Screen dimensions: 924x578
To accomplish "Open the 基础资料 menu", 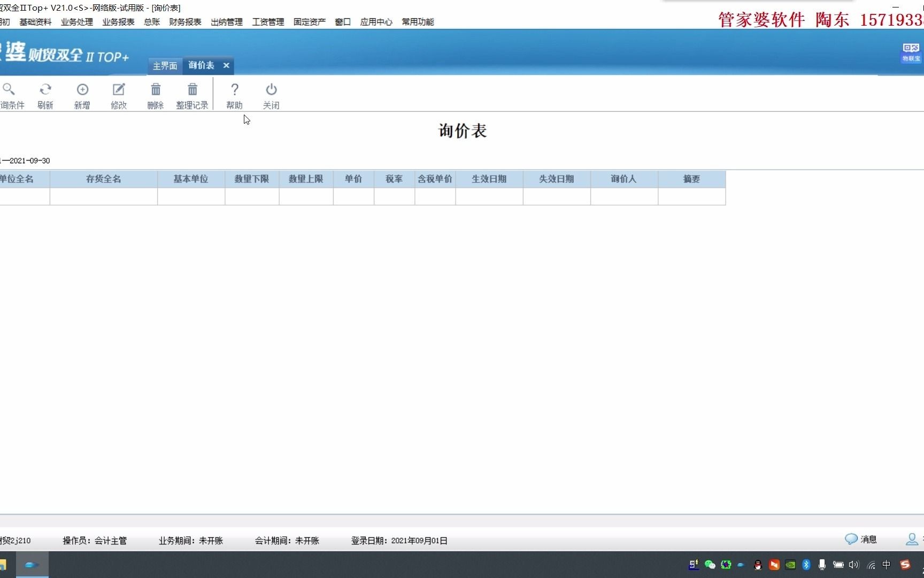I will [x=35, y=22].
